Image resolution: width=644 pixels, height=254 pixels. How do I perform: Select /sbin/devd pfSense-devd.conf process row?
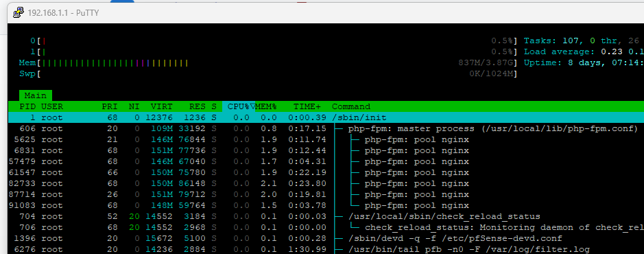coord(326,238)
